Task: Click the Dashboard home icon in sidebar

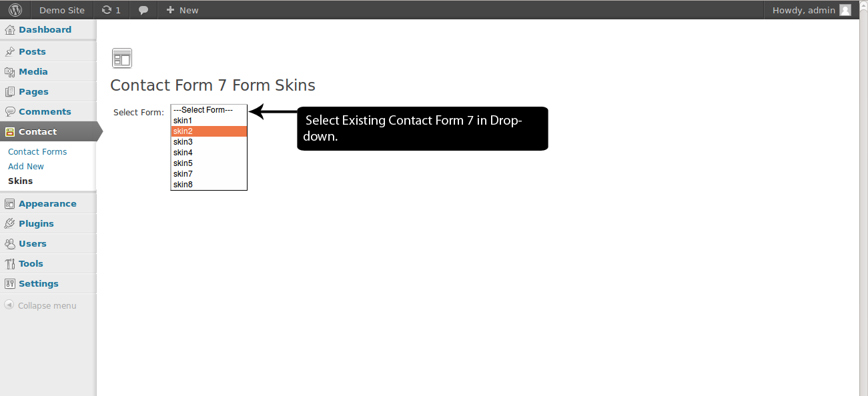Action: tap(9, 29)
